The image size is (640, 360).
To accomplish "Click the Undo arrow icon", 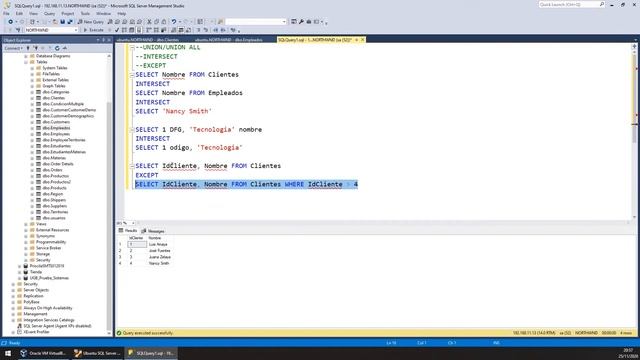I will 174,22.
